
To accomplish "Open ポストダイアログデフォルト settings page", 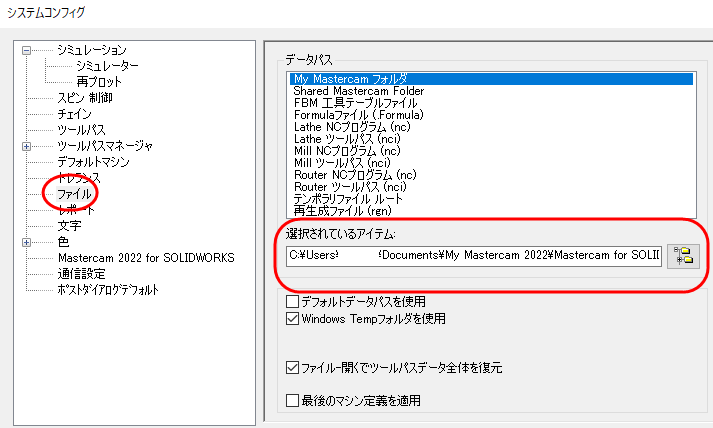I will tap(108, 290).
